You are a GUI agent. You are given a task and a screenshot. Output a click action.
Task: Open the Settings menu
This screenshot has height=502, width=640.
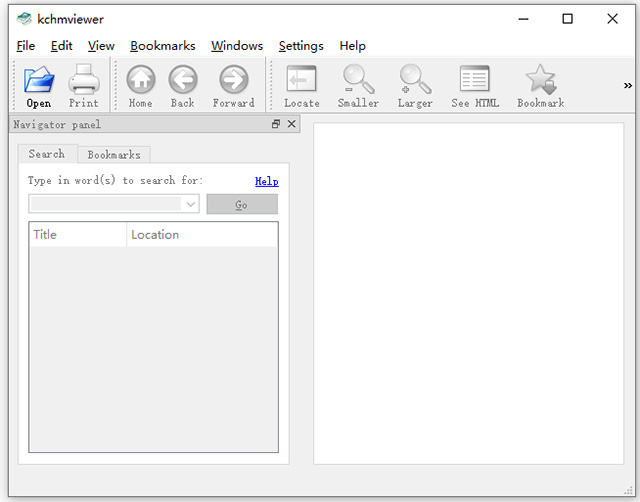click(x=301, y=46)
